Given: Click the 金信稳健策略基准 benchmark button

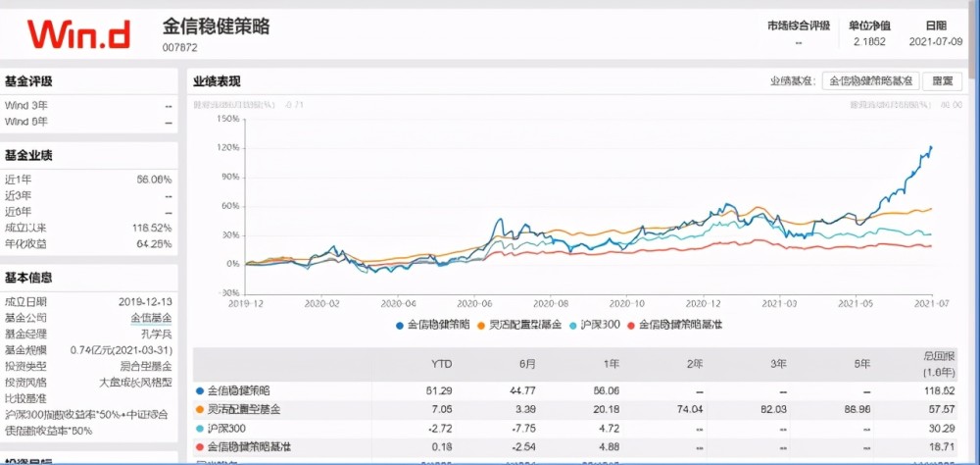Looking at the screenshot, I should point(870,81).
